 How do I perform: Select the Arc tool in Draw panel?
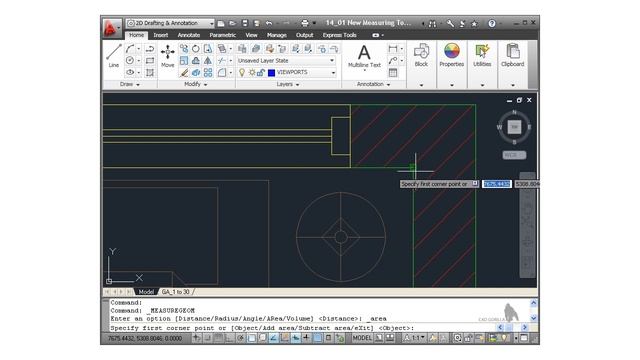coord(130,49)
